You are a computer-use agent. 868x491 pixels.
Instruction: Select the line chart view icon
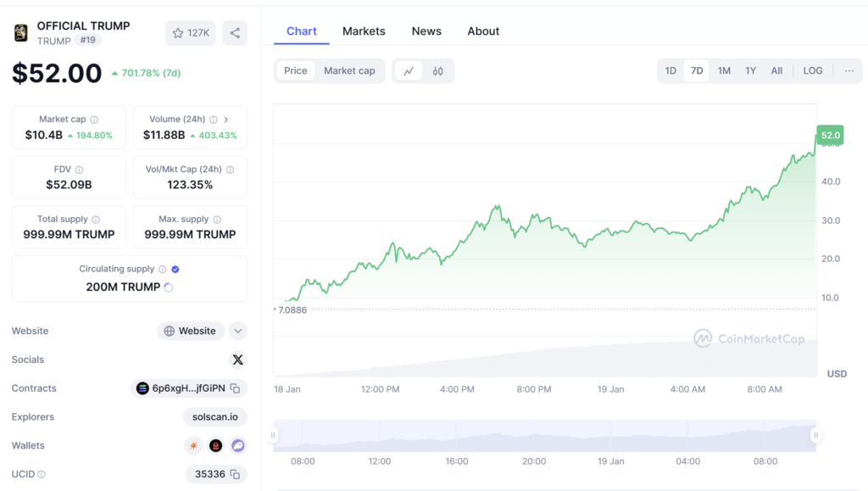click(x=409, y=71)
